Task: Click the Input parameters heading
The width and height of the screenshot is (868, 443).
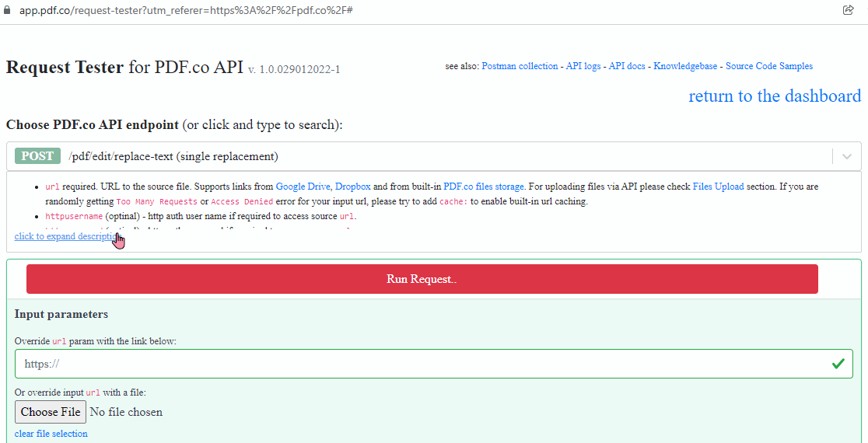Action: [61, 314]
